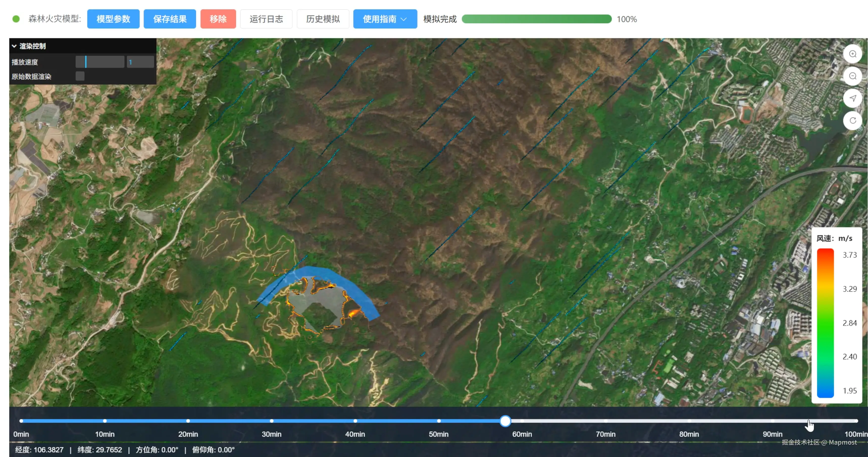Viewport: 868px width, 457px height.
Task: Click the map zoom in icon
Action: click(x=853, y=54)
